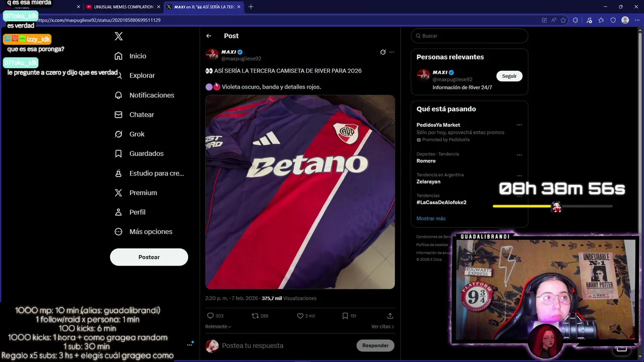
Task: Open Premium X icon in sidebar
Action: point(118,193)
